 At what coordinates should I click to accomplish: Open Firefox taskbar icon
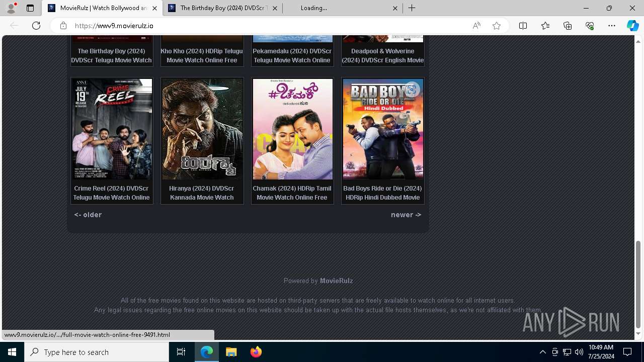point(256,352)
